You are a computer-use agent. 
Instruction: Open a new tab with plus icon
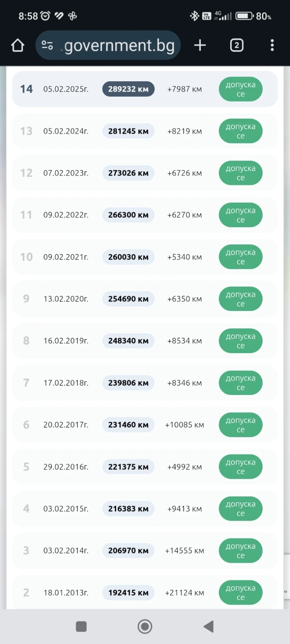200,45
